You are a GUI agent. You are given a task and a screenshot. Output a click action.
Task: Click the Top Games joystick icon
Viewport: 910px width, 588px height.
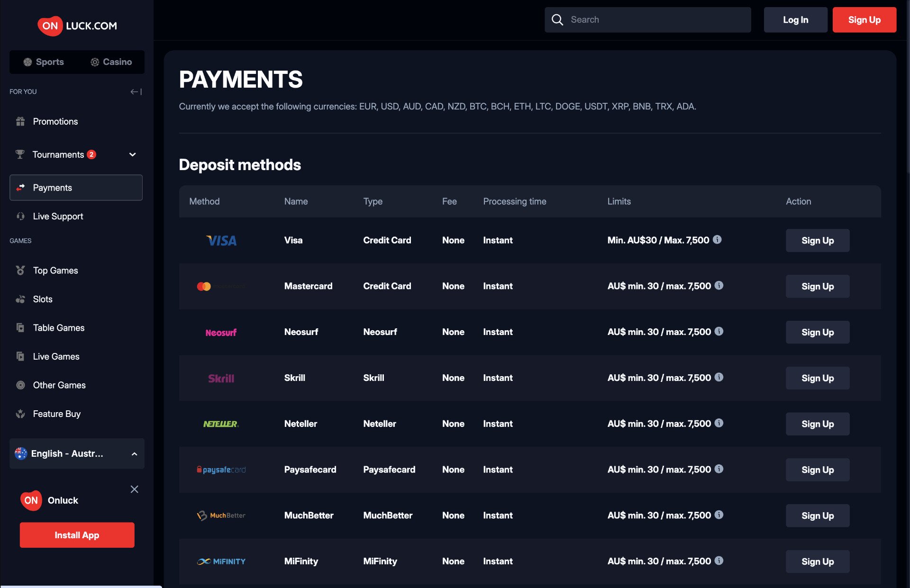click(x=20, y=270)
